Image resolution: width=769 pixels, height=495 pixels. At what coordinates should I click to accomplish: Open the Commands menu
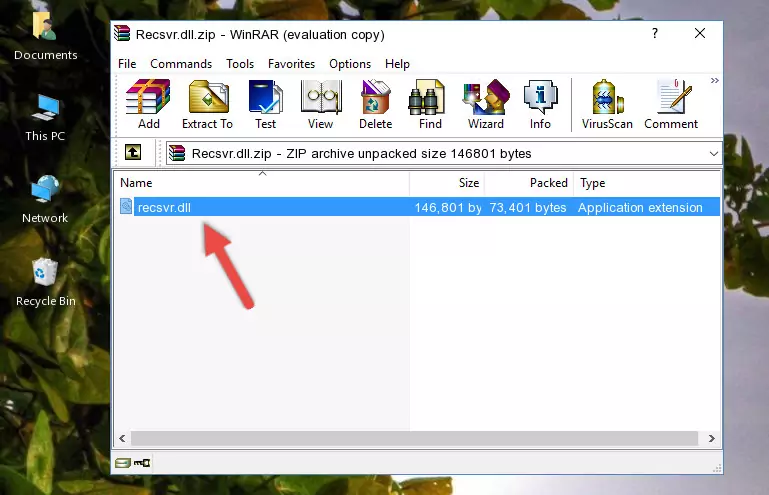point(181,64)
